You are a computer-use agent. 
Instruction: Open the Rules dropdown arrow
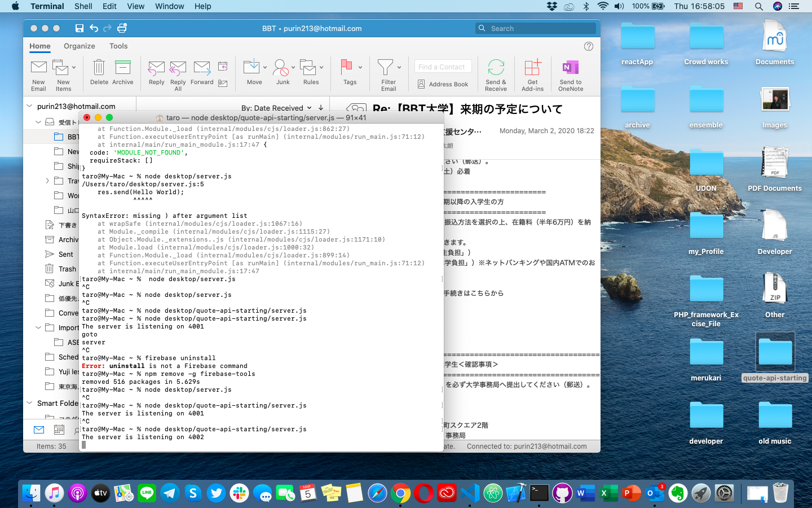click(321, 67)
